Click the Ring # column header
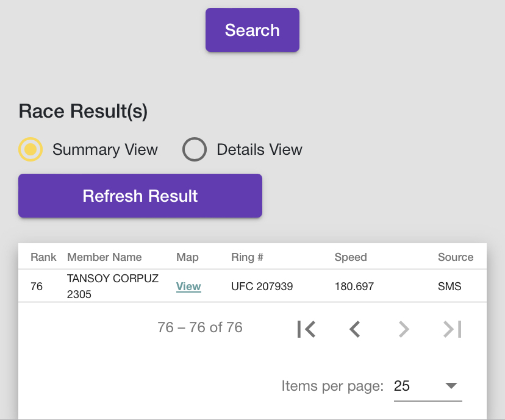Image resolution: width=505 pixels, height=420 pixels. point(247,257)
